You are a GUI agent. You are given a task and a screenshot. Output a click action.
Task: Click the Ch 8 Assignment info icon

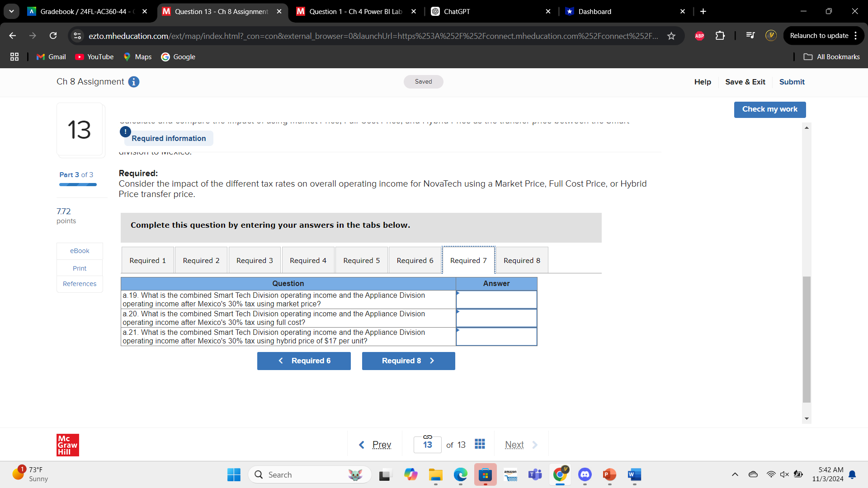pos(133,82)
